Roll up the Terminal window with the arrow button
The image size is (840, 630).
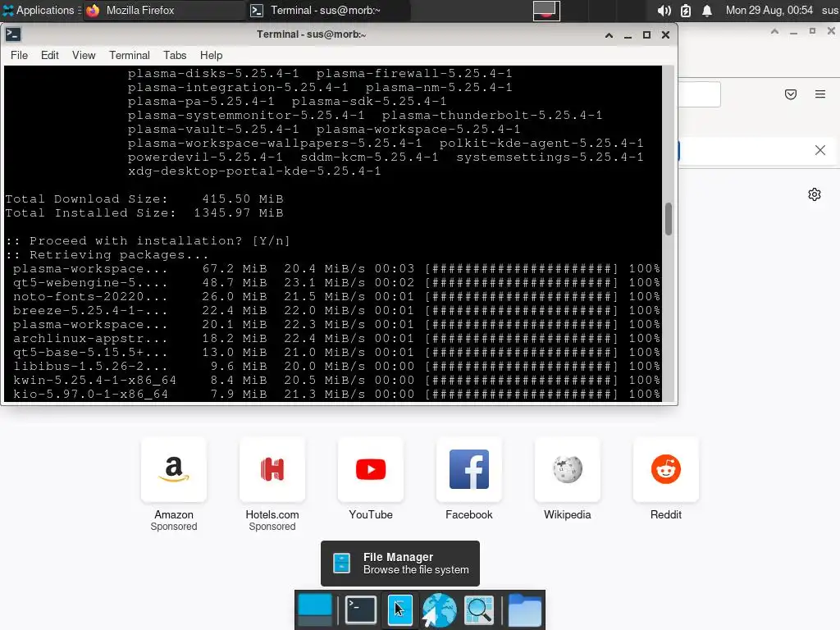pos(609,34)
